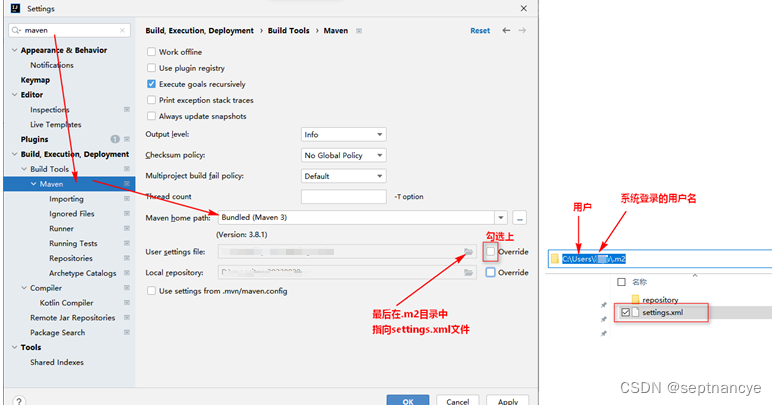Click the Explorer address bar path
Image resolution: width=776 pixels, height=405 pixels.
593,258
